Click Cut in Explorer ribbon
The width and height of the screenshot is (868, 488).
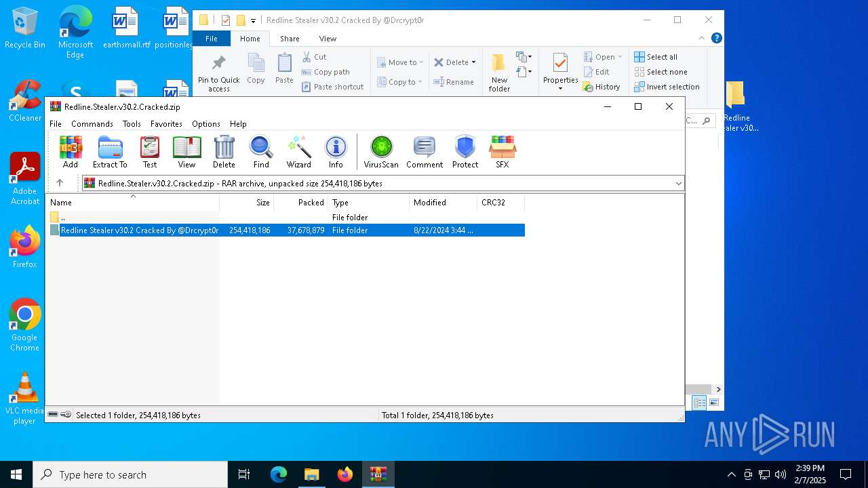(314, 57)
